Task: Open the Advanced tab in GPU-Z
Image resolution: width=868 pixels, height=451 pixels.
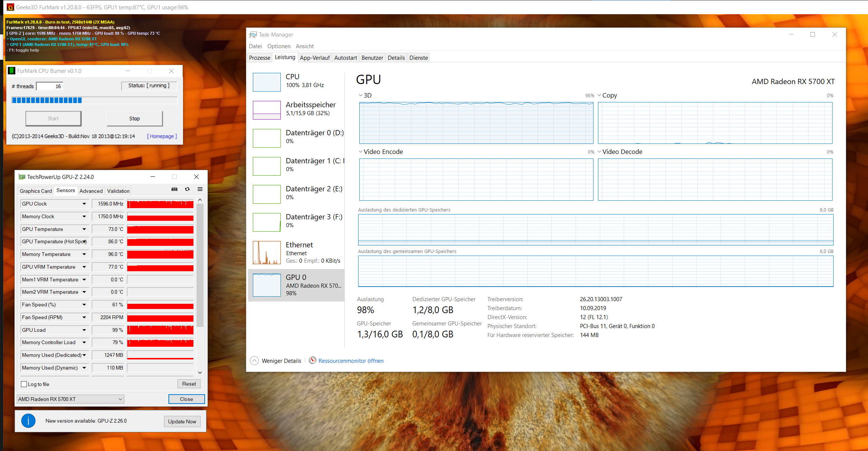Action: click(x=91, y=191)
